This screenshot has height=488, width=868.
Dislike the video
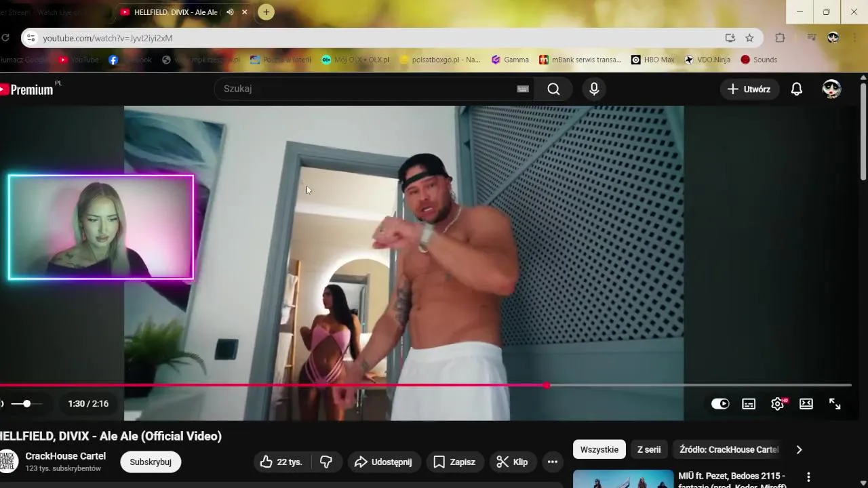point(326,462)
